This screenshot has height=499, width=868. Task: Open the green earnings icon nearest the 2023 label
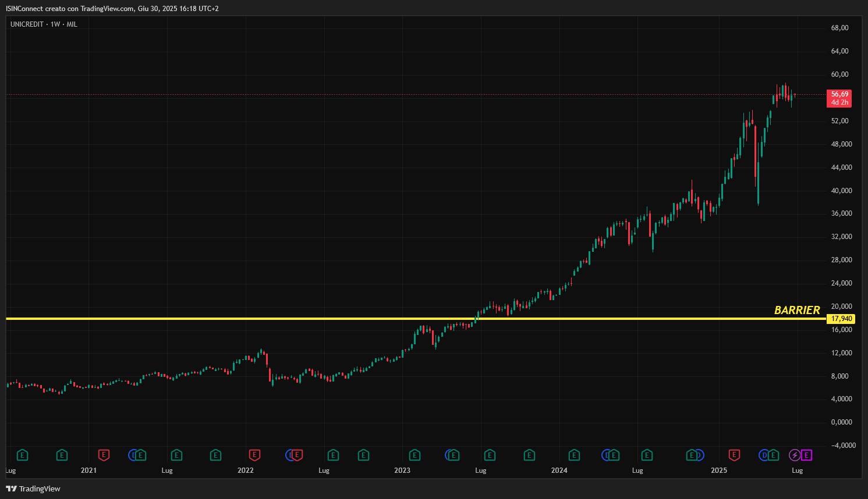[x=414, y=455]
